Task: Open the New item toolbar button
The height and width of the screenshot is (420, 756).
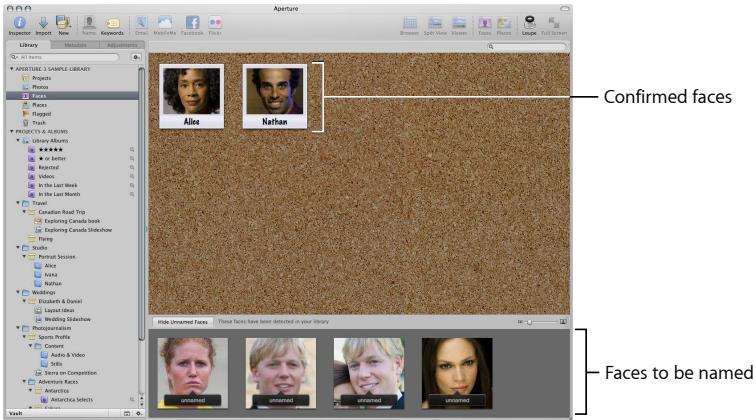Action: coord(64,26)
